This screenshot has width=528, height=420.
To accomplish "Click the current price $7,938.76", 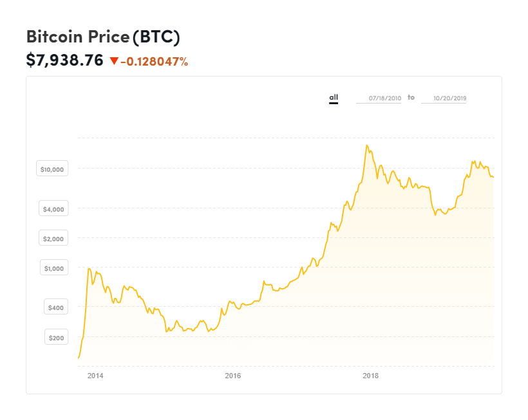I will coord(64,60).
